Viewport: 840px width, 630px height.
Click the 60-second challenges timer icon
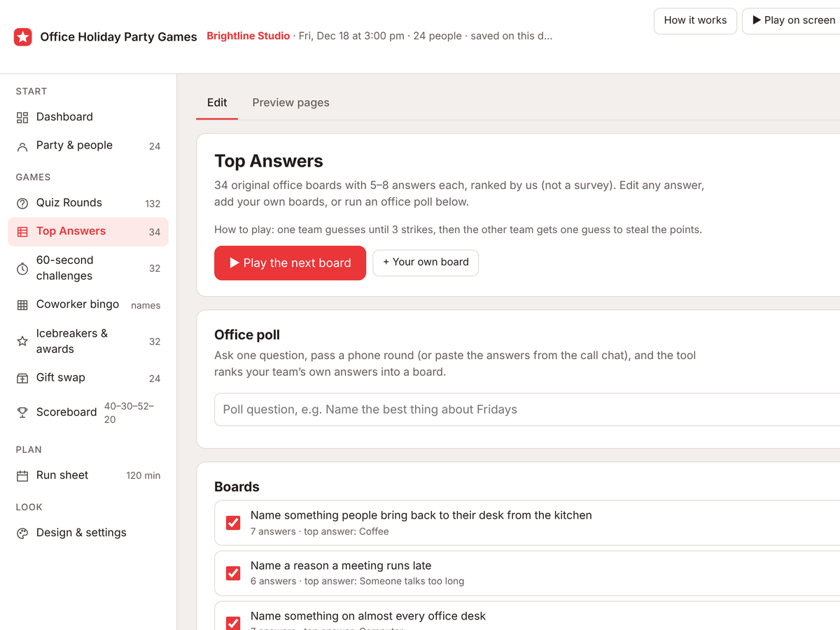[22, 268]
